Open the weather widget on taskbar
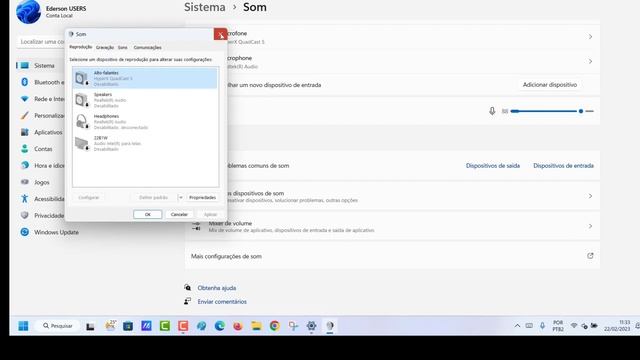The image size is (640, 360). (110, 325)
